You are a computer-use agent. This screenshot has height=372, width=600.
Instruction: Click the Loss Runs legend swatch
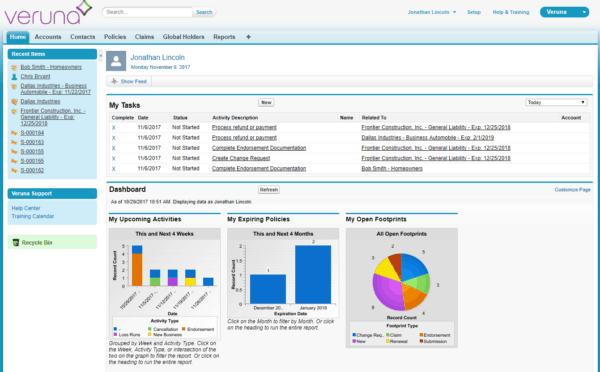[x=115, y=334]
